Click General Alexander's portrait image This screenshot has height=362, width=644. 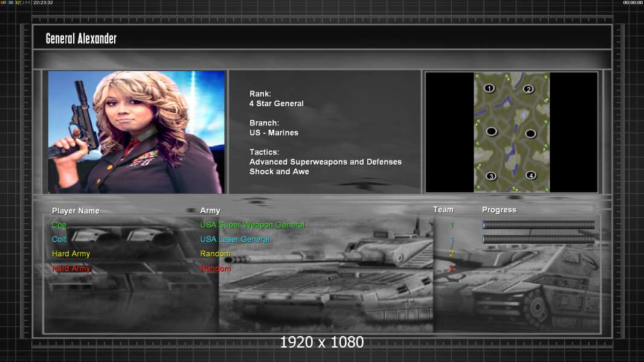tap(137, 132)
